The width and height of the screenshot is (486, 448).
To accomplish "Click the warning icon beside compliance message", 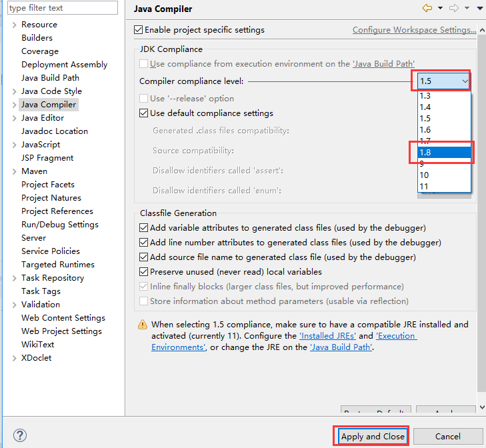I will (143, 325).
